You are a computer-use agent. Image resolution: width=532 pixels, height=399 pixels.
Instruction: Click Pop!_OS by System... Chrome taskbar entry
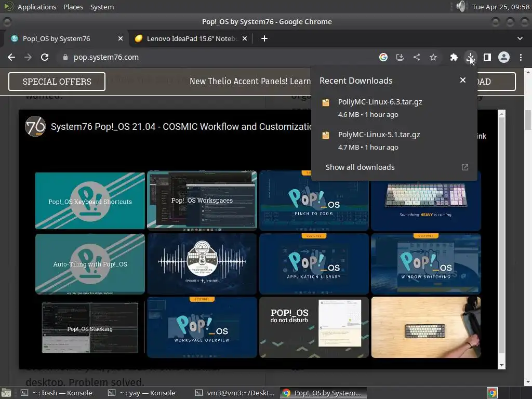323,393
